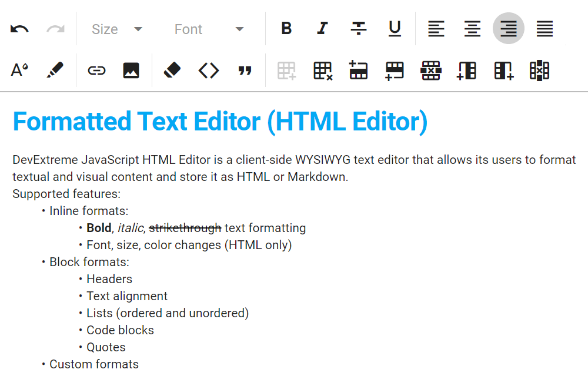Click the 'Text alignment' list item
Image resolution: width=588 pixels, height=376 pixels.
pos(127,296)
